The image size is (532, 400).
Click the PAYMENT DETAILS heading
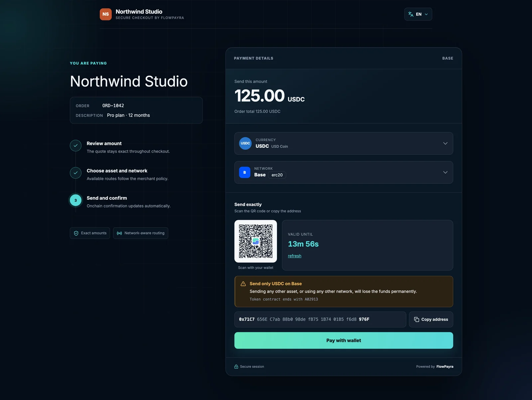tap(254, 58)
